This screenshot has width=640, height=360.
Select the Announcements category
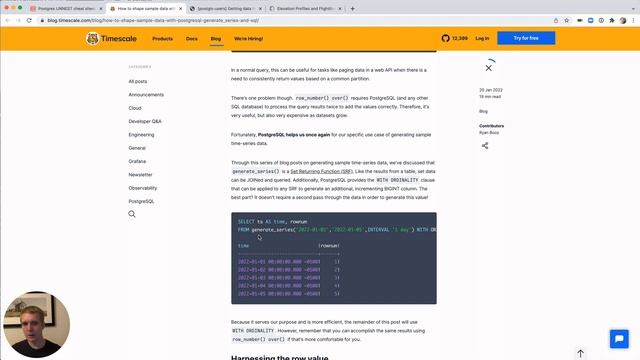[146, 95]
